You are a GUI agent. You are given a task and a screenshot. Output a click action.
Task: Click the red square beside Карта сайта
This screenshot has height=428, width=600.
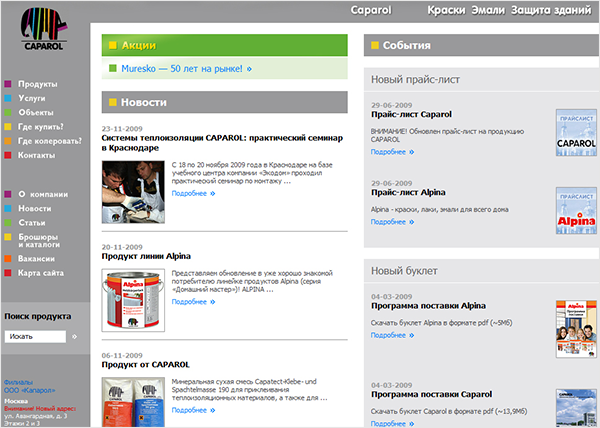[x=8, y=273]
